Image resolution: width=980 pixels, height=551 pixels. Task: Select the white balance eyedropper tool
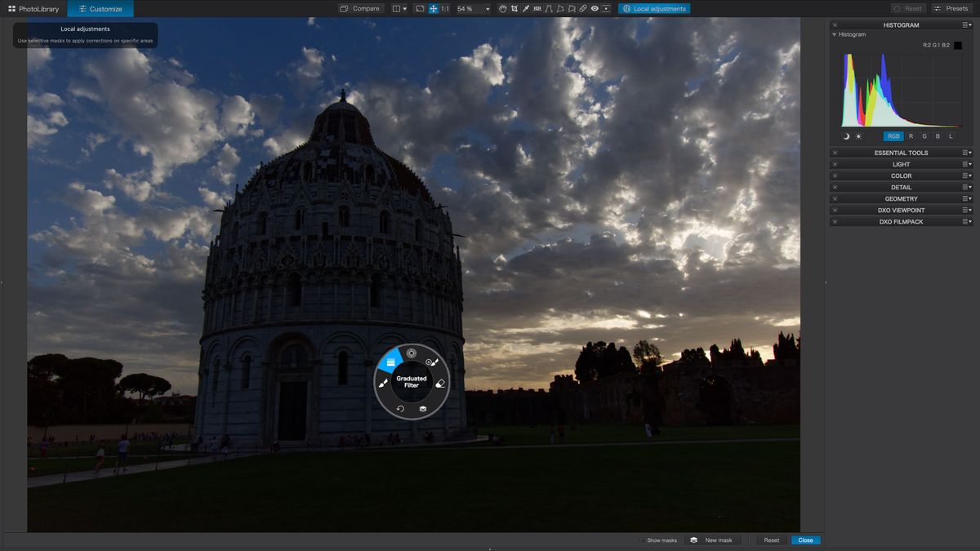pos(525,8)
